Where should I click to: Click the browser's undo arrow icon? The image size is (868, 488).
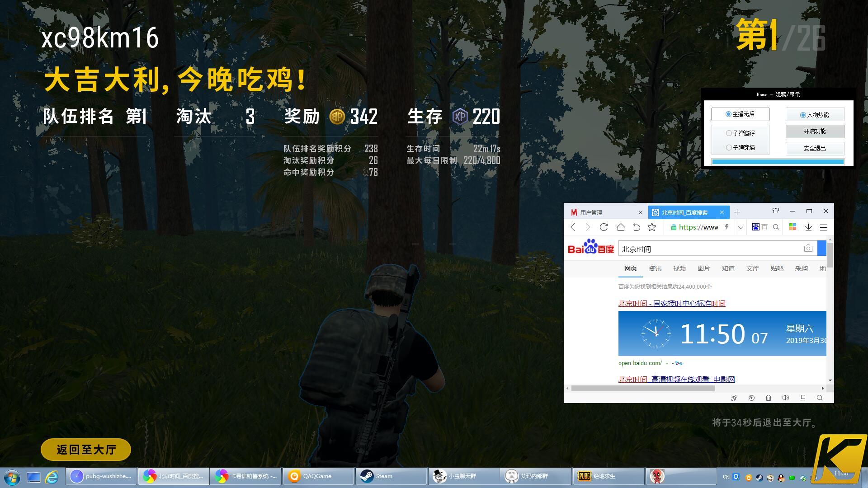click(637, 227)
